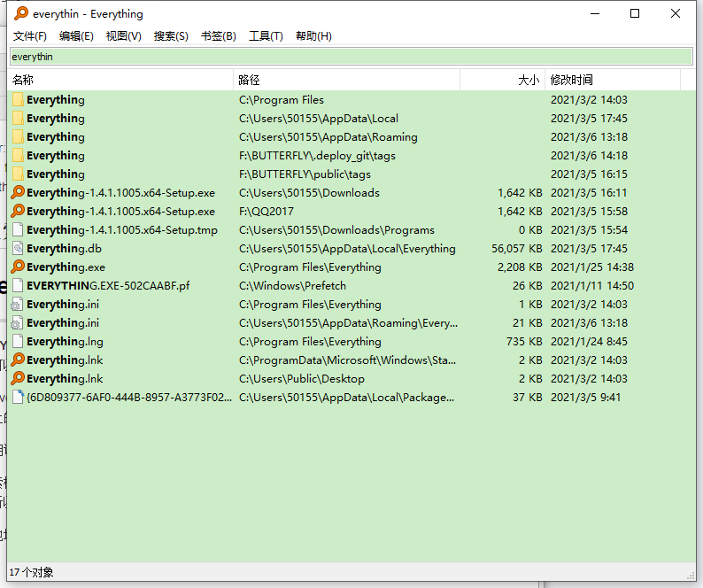Open the 搜索(S) menu
This screenshot has width=703, height=588.
(171, 36)
